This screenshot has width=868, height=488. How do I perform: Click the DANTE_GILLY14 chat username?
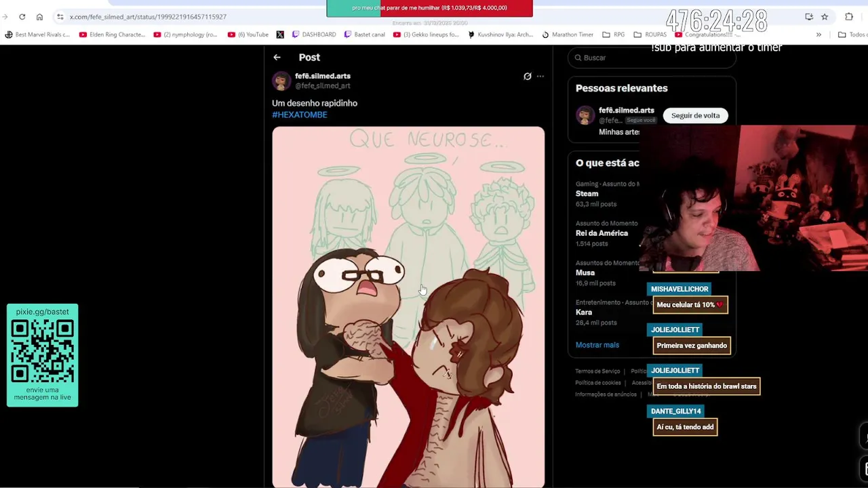click(x=676, y=411)
